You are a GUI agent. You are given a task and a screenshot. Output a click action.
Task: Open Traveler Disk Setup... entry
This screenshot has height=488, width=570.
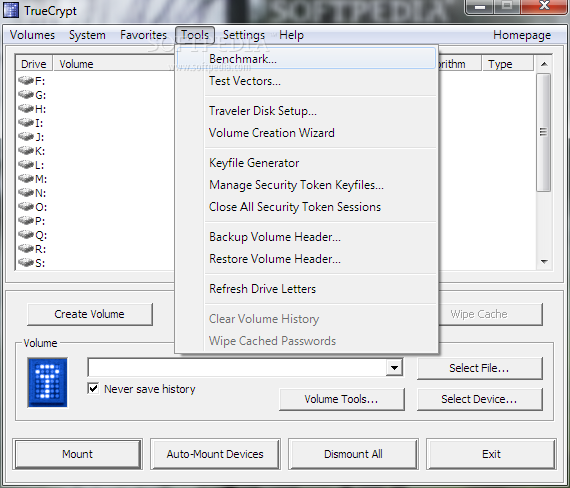(x=306, y=111)
